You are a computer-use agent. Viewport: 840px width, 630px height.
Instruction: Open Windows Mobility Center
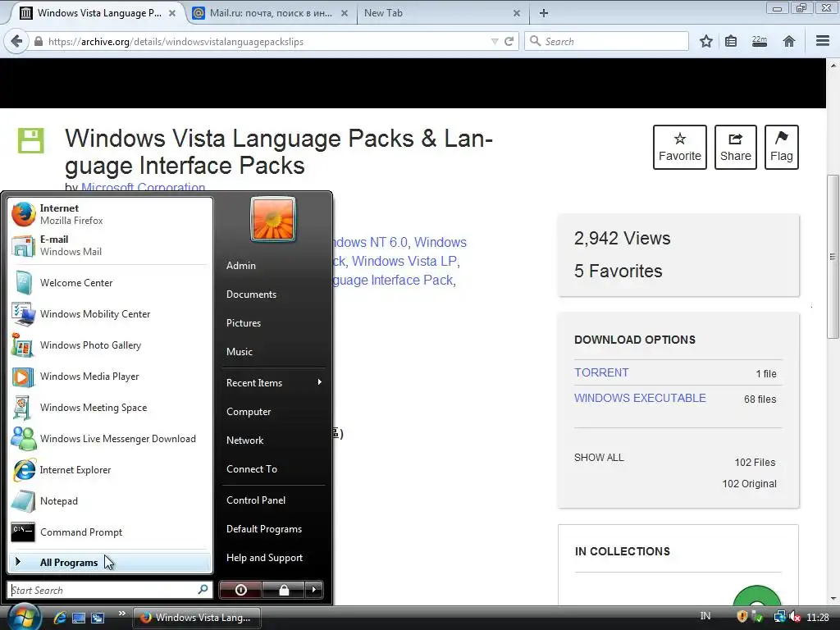click(x=110, y=314)
